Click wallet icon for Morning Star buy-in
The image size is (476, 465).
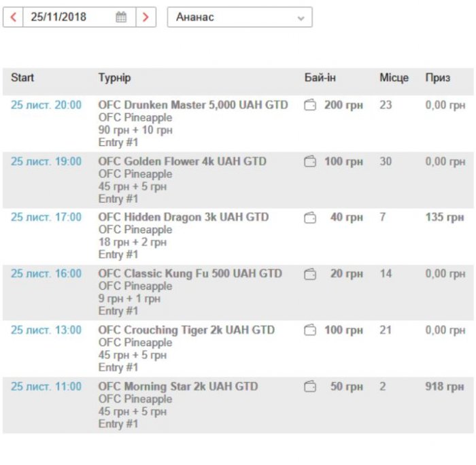310,387
